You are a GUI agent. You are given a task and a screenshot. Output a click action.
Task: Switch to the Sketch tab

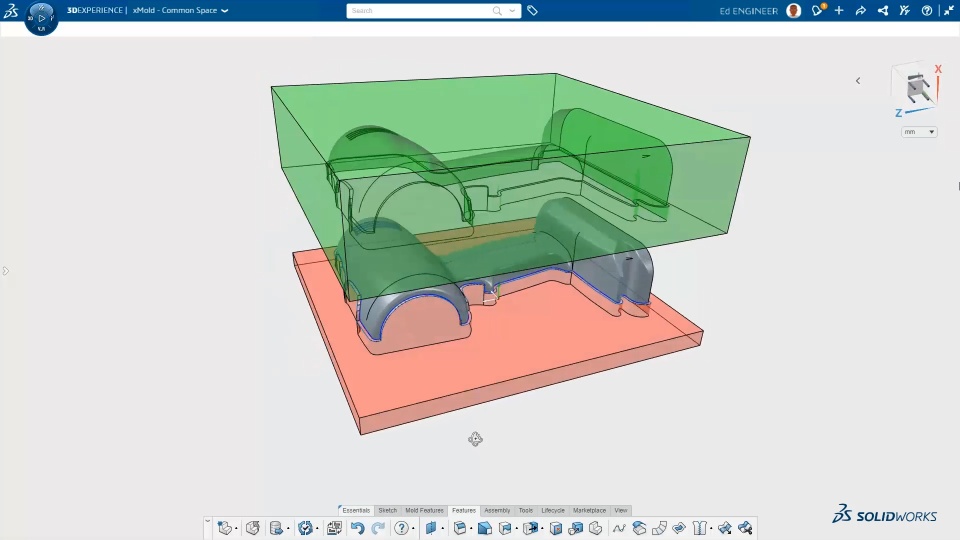click(x=388, y=510)
